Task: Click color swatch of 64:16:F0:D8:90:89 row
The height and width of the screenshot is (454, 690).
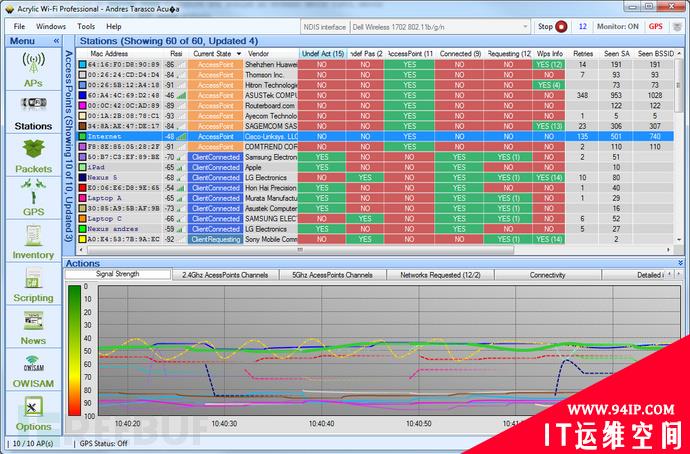Action: click(x=82, y=65)
